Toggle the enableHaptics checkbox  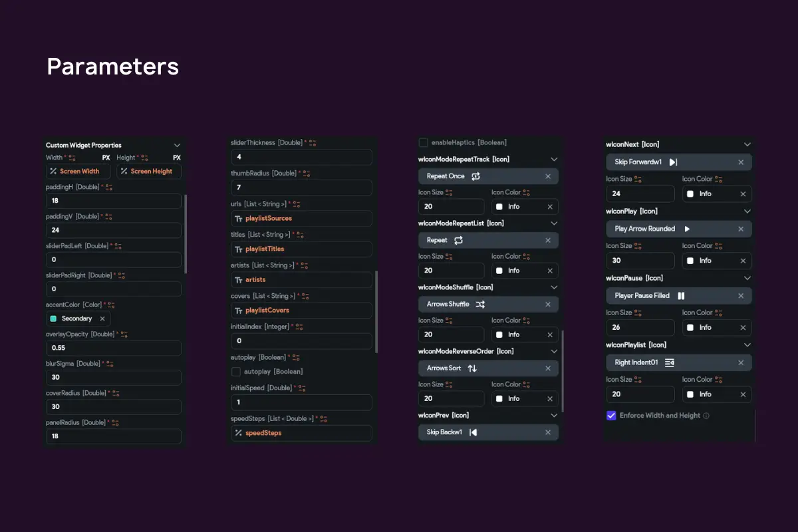click(x=424, y=142)
